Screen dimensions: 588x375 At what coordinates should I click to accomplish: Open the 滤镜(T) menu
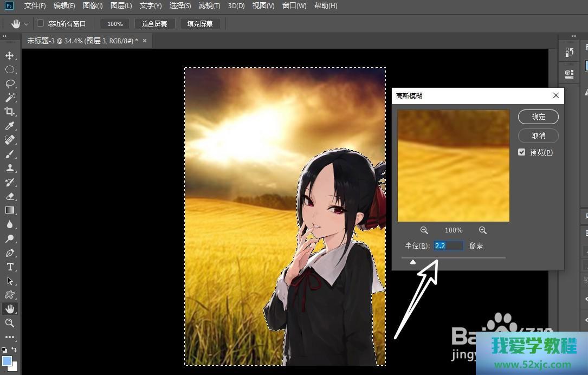209,6
